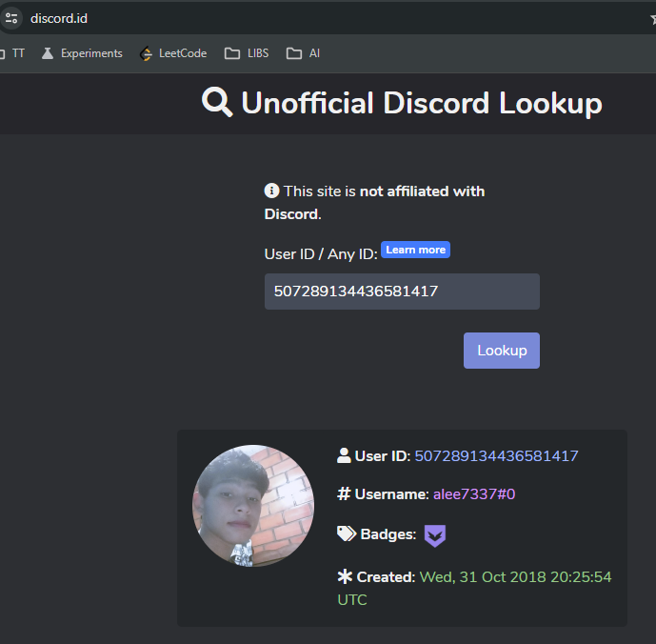Click the username alee7337#0
The image size is (656, 644).
click(474, 494)
